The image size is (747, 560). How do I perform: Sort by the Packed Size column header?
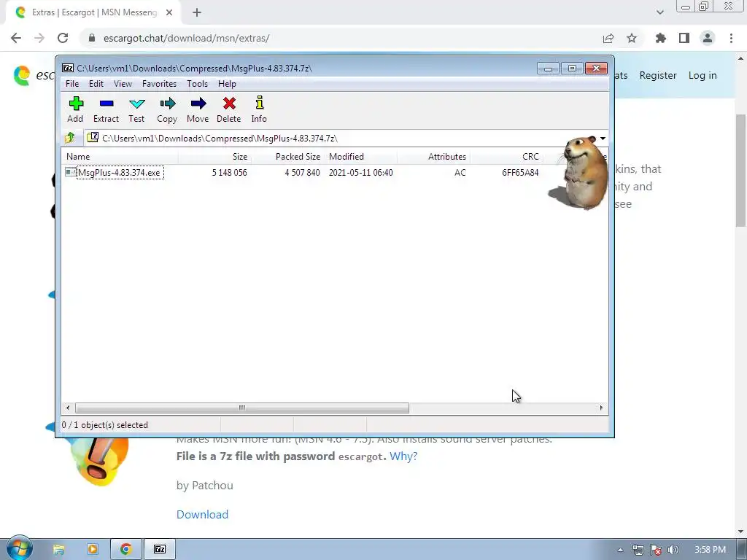point(287,157)
